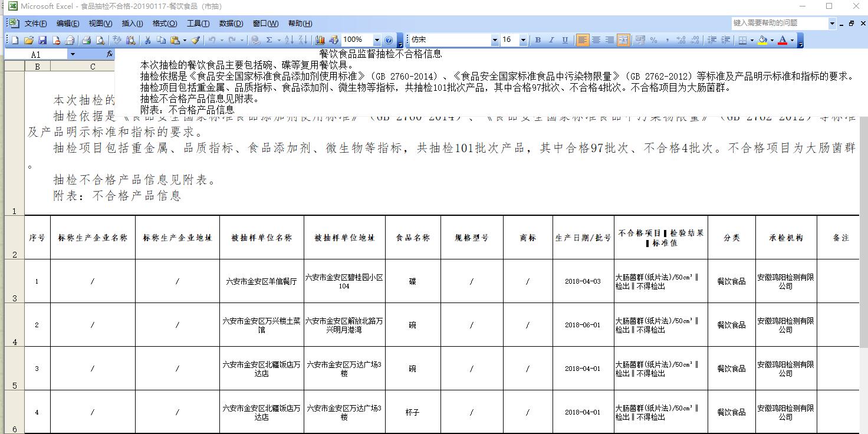
Task: Click the Research binoculars icon
Action: 130,40
